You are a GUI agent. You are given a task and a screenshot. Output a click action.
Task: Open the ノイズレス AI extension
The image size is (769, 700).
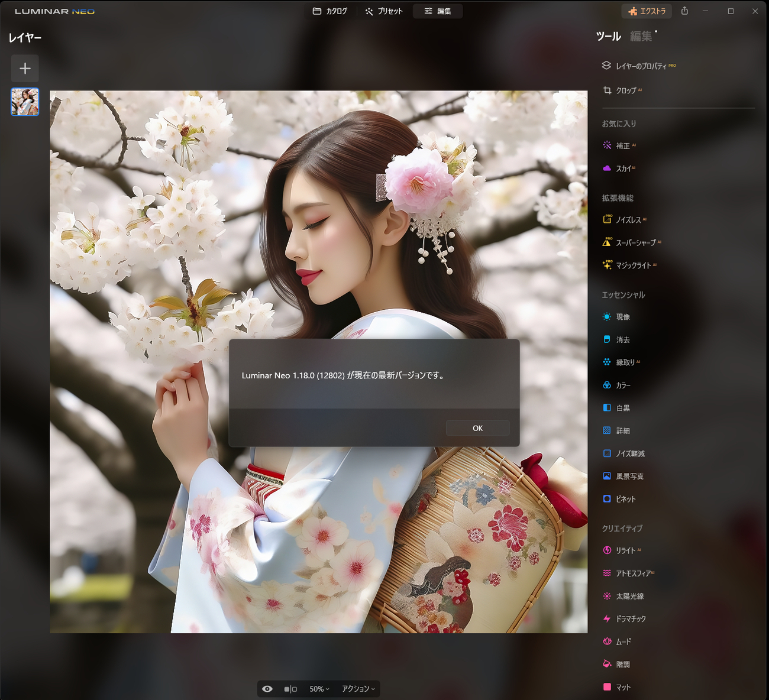tap(624, 220)
